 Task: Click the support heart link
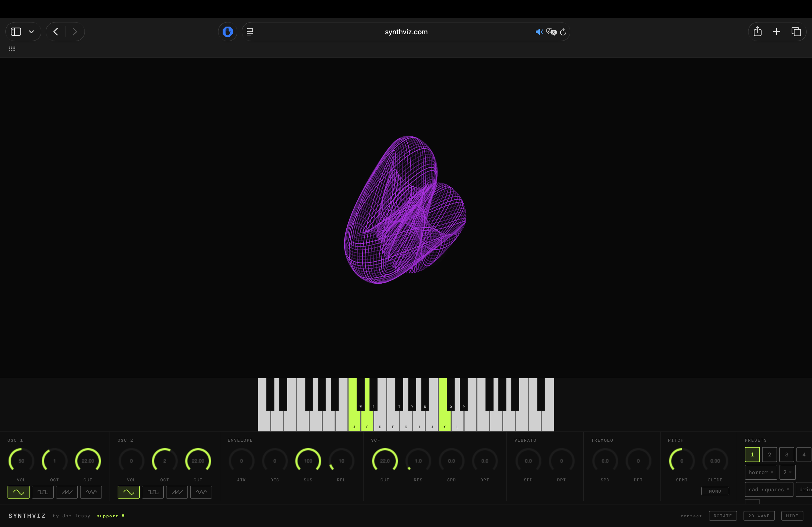111,516
